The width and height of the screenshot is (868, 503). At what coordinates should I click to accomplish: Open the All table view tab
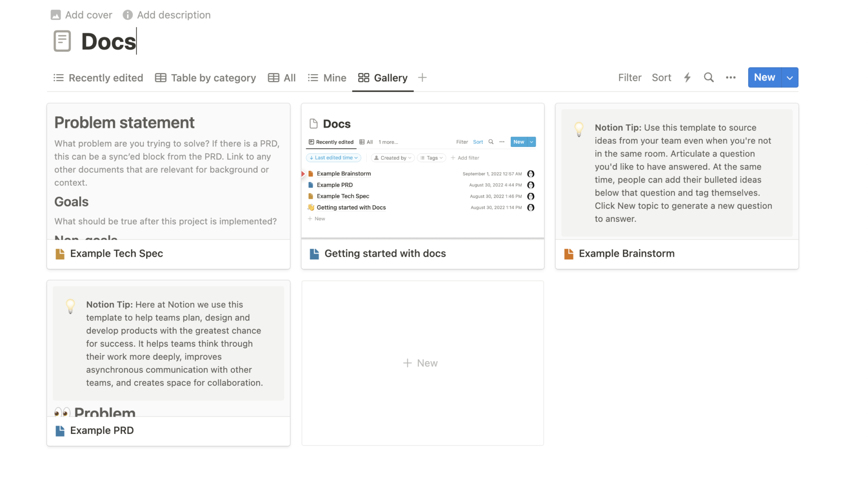pyautogui.click(x=282, y=78)
